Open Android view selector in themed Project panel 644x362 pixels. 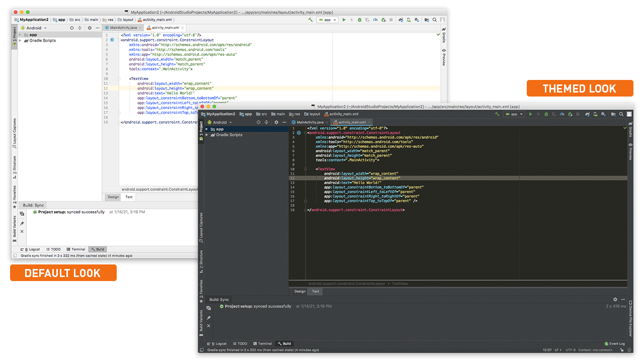[x=219, y=122]
